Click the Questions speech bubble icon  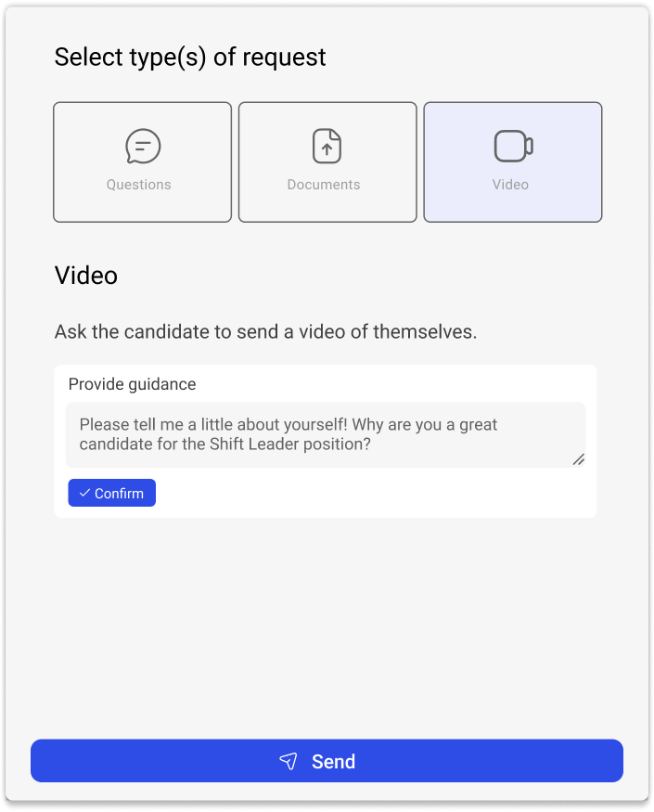tap(143, 146)
